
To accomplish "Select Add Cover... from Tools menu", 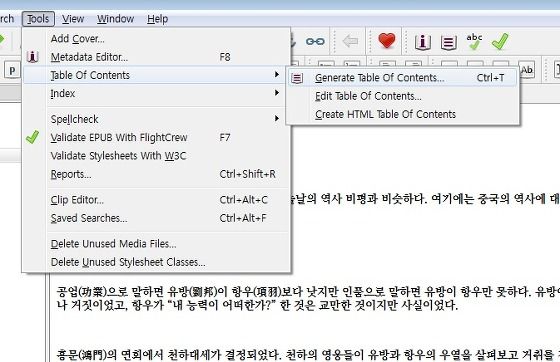I will click(156, 39).
